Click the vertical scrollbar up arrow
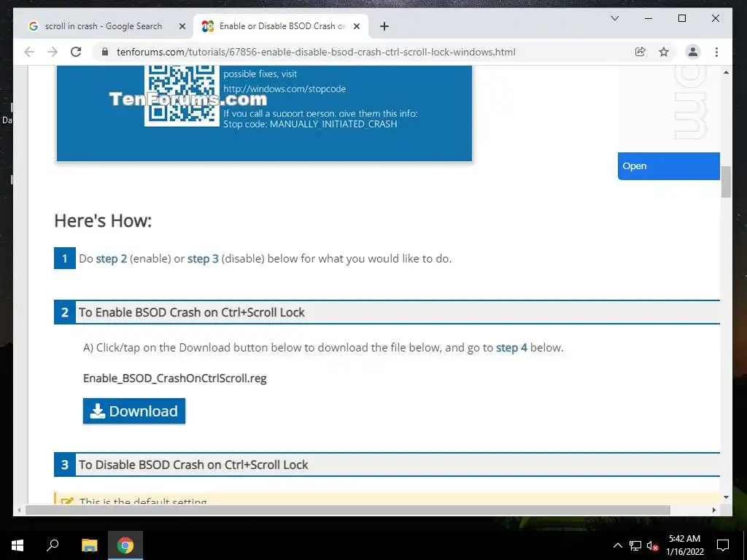This screenshot has height=560, width=747. [726, 72]
